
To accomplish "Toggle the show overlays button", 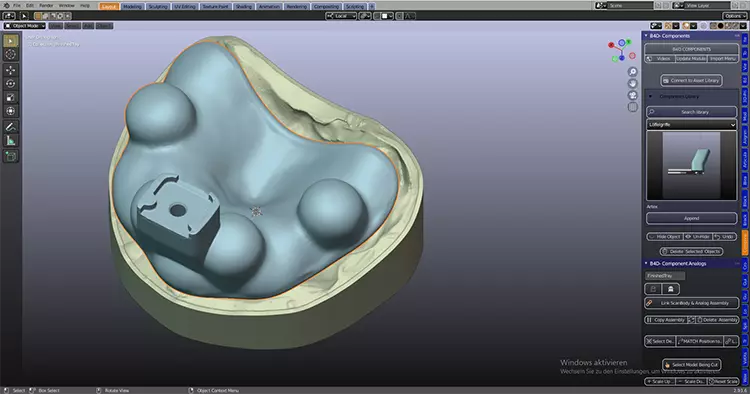I will (687, 26).
